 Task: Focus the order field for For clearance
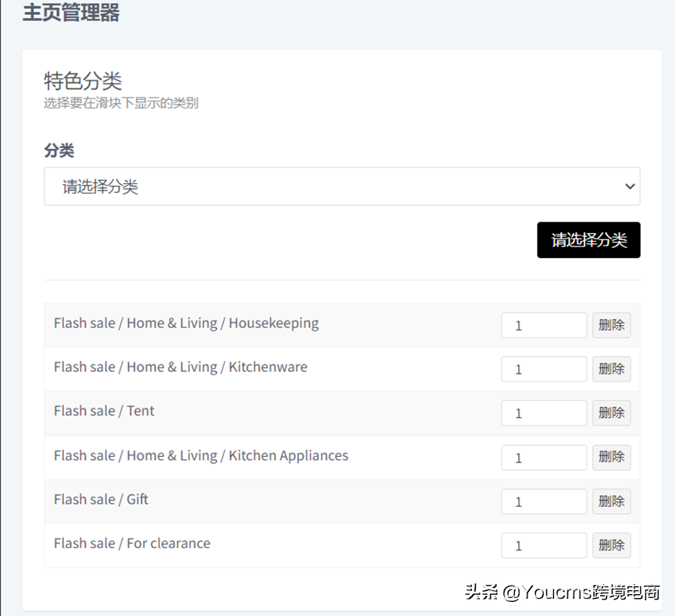tap(544, 546)
